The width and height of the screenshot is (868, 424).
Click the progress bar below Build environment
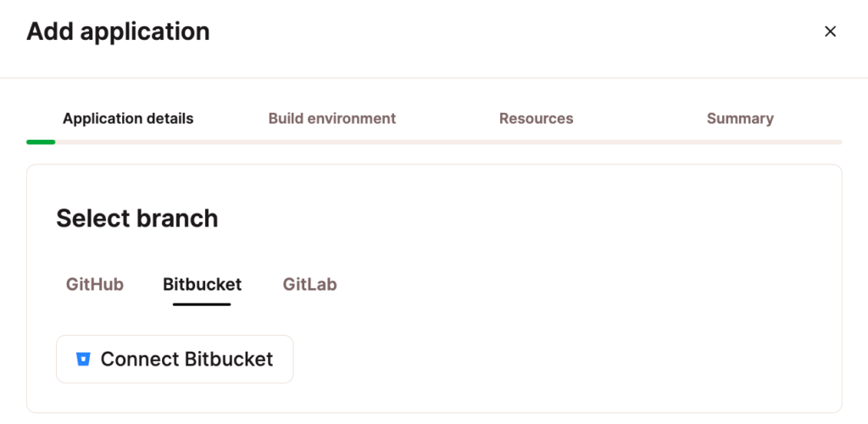(332, 142)
